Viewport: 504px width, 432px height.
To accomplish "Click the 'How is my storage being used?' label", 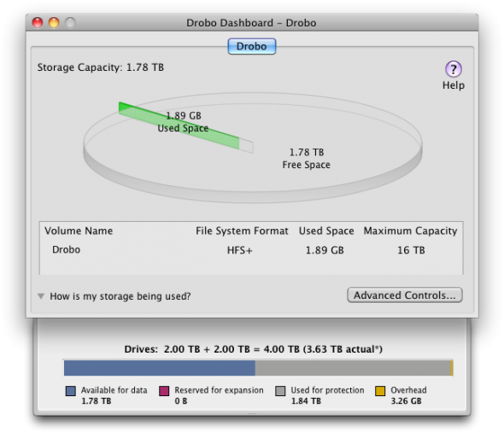I will pyautogui.click(x=120, y=295).
